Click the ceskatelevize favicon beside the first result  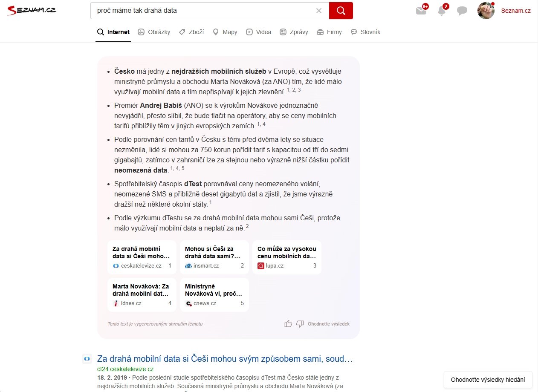coord(87,359)
